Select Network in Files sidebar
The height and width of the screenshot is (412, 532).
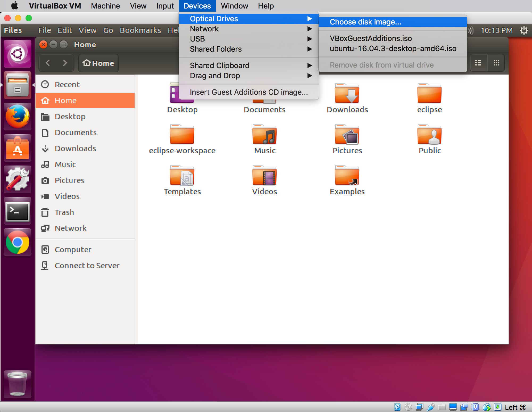[x=85, y=228]
